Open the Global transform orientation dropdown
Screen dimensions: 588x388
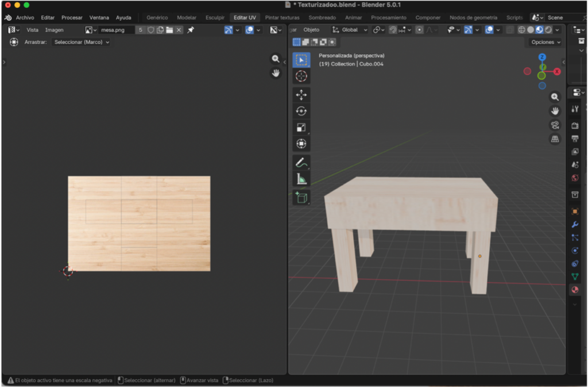point(351,29)
